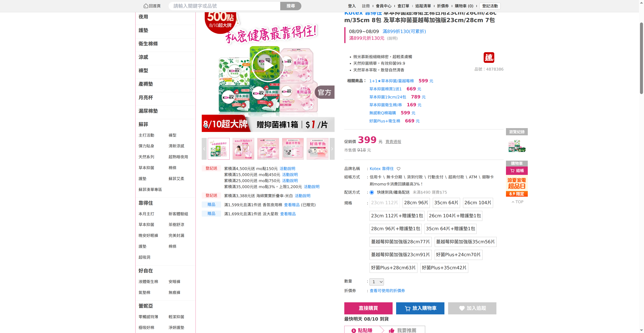Click the red 速 fast delivery icon

[x=489, y=58]
